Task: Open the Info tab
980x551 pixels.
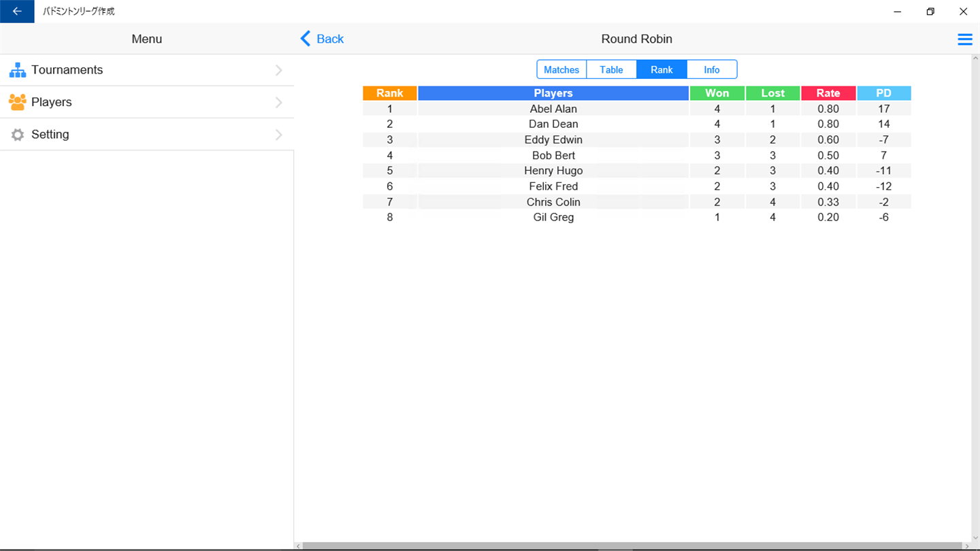Action: coord(712,69)
